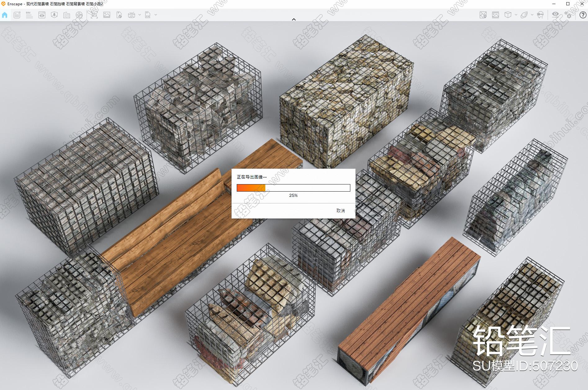Open the view management eye-window icon
588x390 pixels.
click(42, 15)
